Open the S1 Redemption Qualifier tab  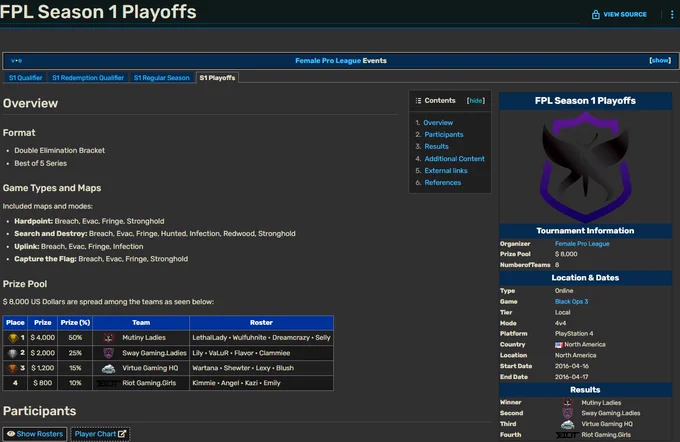coord(88,78)
